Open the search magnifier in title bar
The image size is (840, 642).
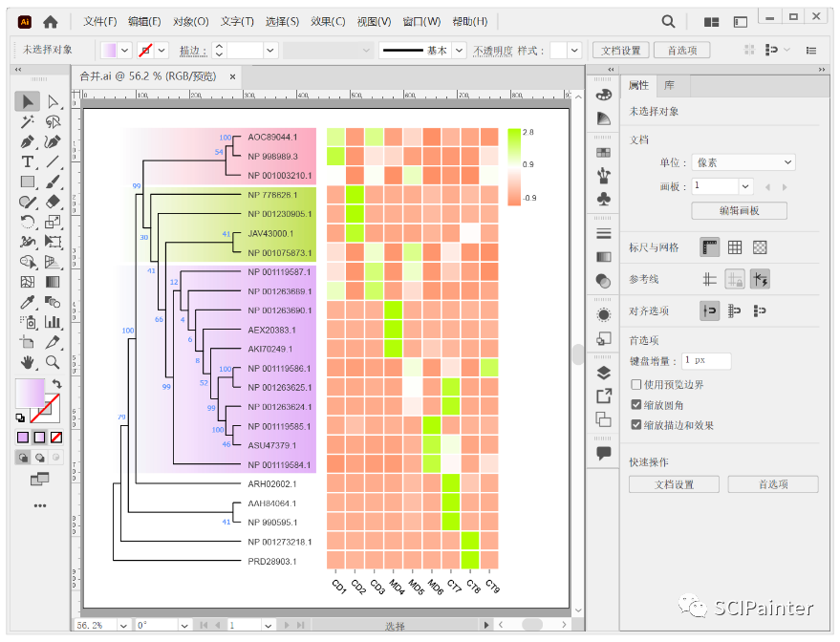(668, 21)
